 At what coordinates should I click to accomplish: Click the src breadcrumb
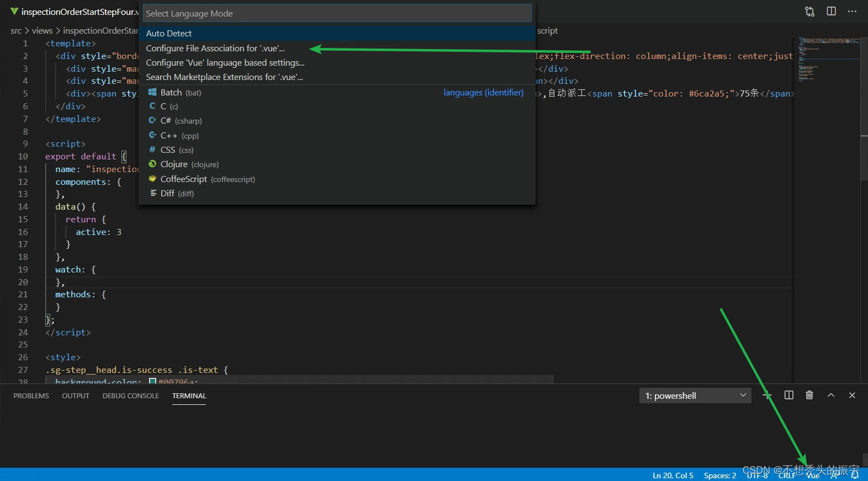16,31
